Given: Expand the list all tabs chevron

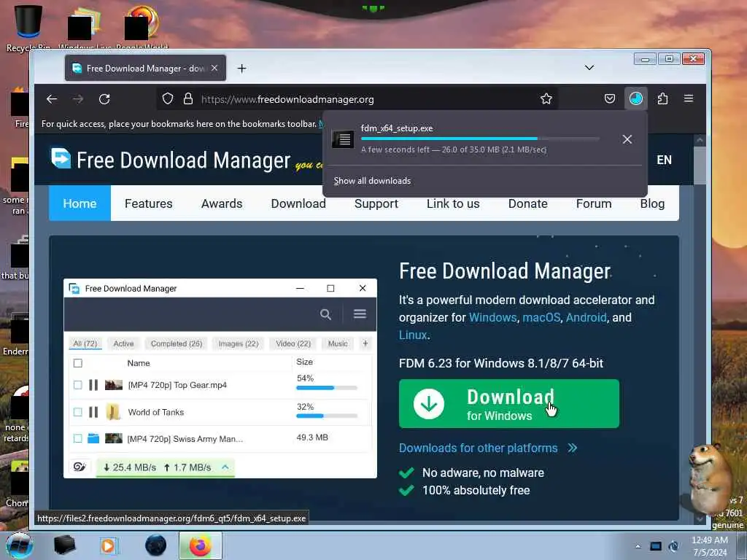Looking at the screenshot, I should pos(589,68).
